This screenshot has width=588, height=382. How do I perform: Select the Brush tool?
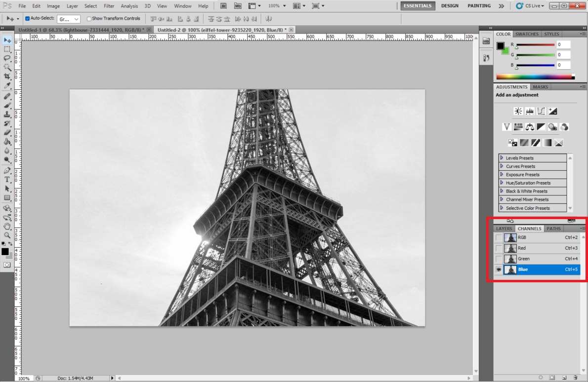7,105
